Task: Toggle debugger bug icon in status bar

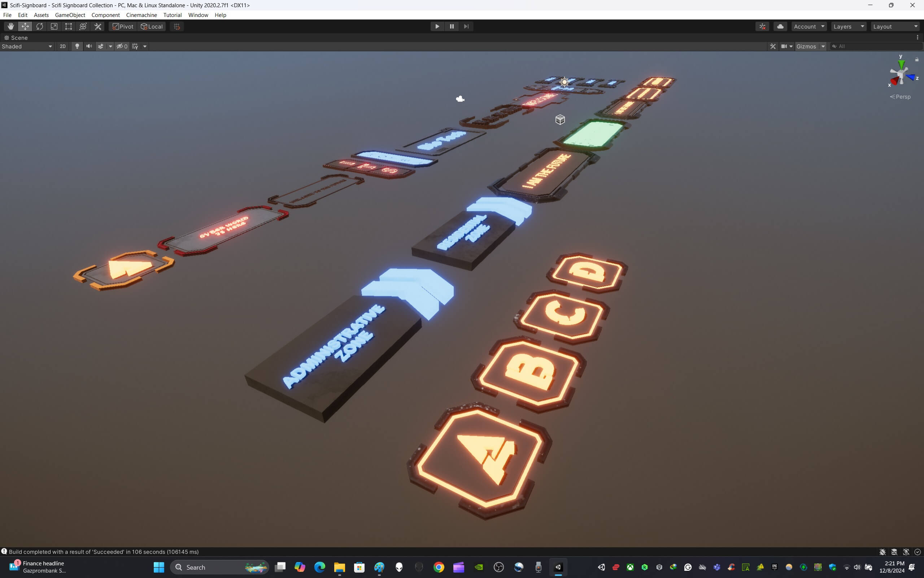Action: click(x=882, y=552)
